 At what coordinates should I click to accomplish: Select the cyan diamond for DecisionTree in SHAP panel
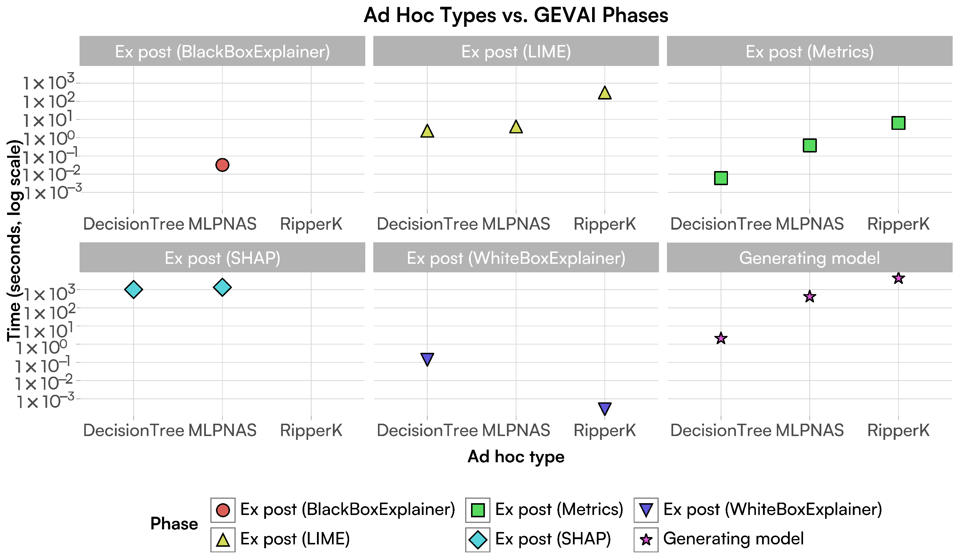pyautogui.click(x=133, y=289)
